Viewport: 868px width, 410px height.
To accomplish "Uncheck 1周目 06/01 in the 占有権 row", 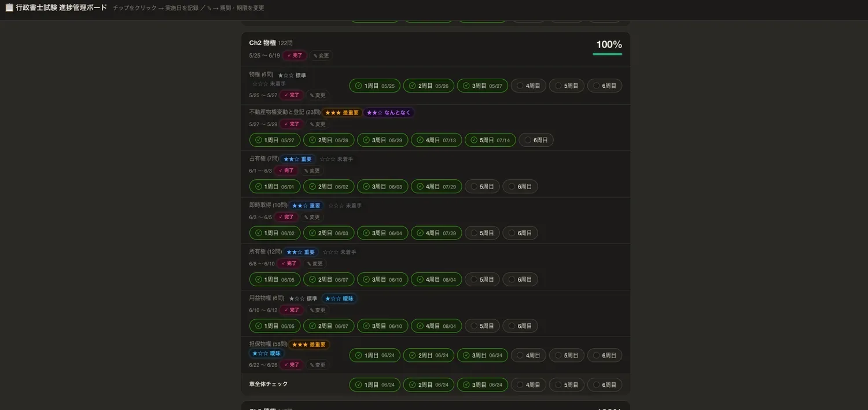I will point(275,186).
